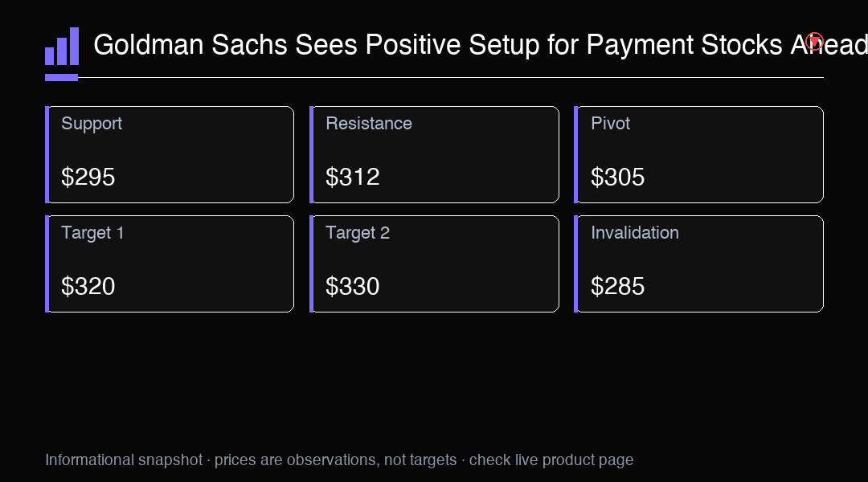Click the red downward triangle circle icon
The image size is (868, 482).
[x=814, y=42]
